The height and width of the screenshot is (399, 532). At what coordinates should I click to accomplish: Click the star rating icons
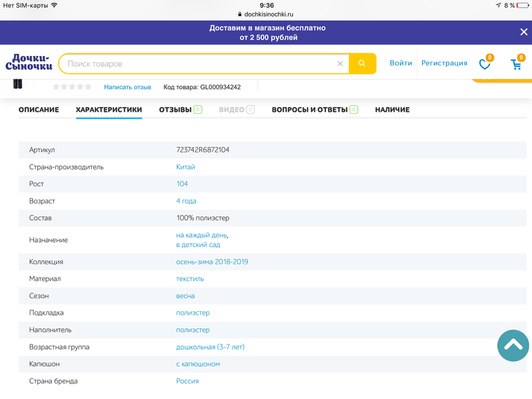pyautogui.click(x=73, y=87)
